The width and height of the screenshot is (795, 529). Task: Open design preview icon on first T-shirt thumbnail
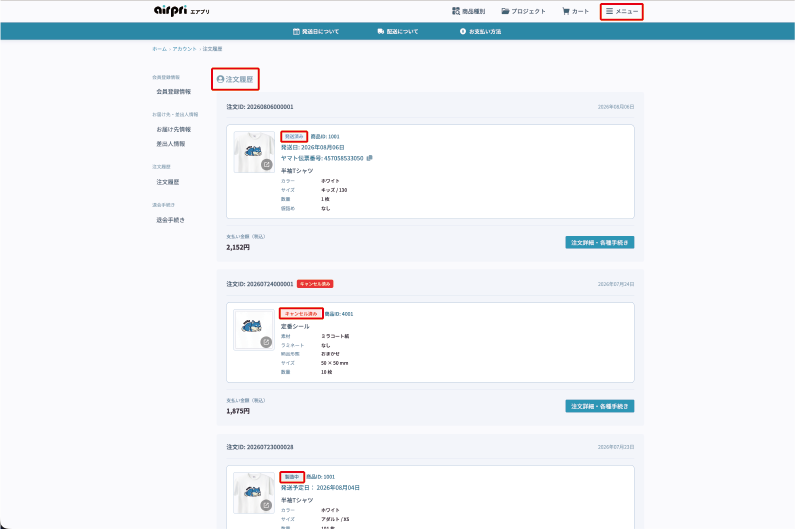267,164
